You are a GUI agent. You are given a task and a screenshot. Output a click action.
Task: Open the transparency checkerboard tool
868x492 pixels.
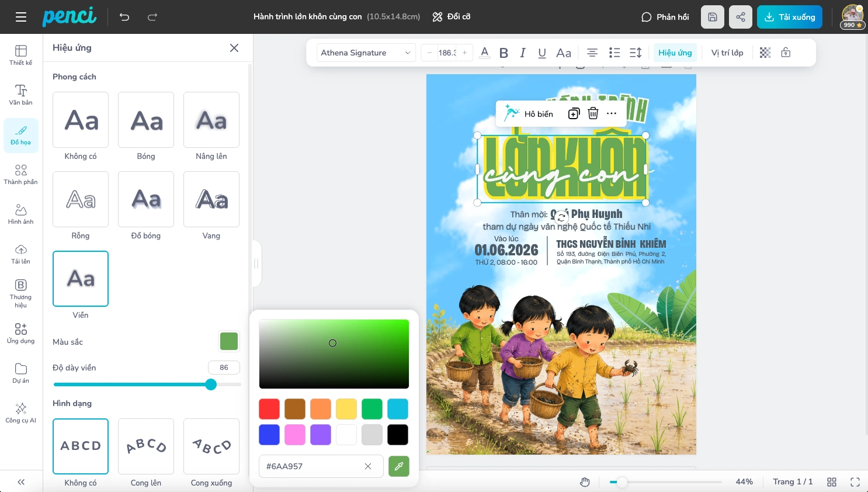click(x=765, y=53)
